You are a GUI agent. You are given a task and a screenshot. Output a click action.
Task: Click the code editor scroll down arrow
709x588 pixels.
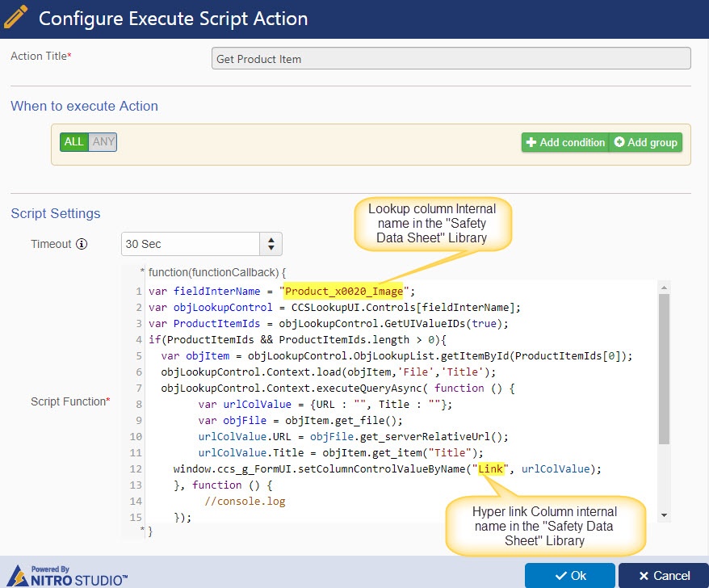664,515
